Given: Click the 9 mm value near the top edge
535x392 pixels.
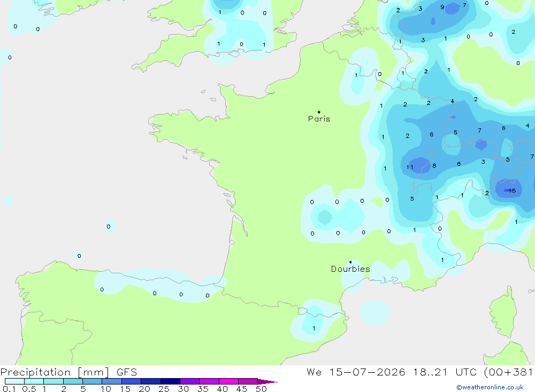Looking at the screenshot, I should (442, 7).
